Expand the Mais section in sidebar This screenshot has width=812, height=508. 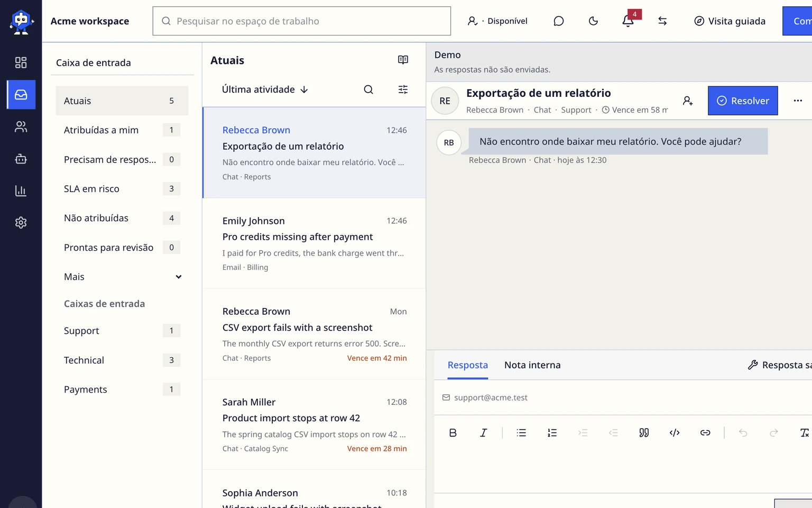[122, 277]
